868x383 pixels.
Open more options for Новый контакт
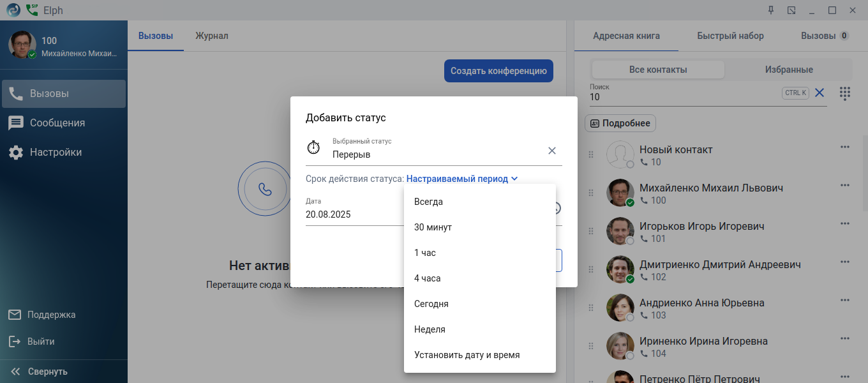845,147
